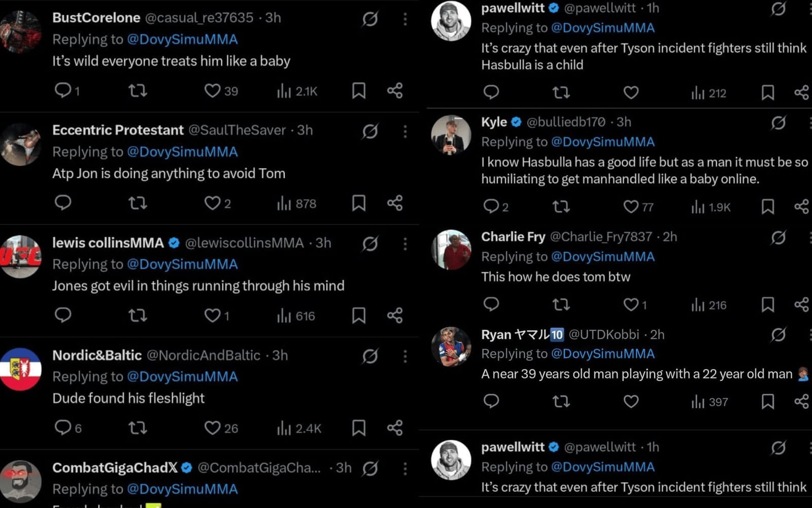
Task: Like the BustCorelone reply
Action: pyautogui.click(x=212, y=91)
